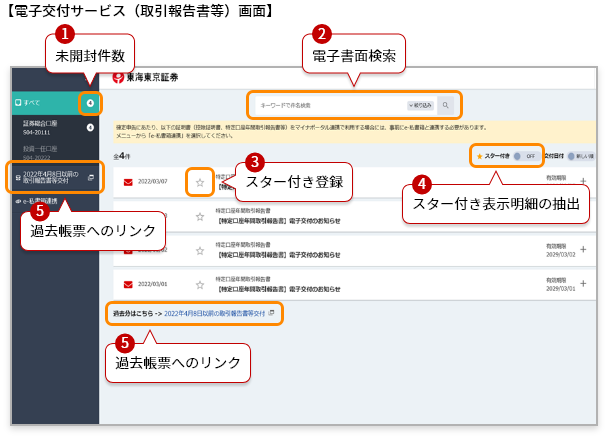Click the red mail icon for 2022/03/07

[128, 182]
